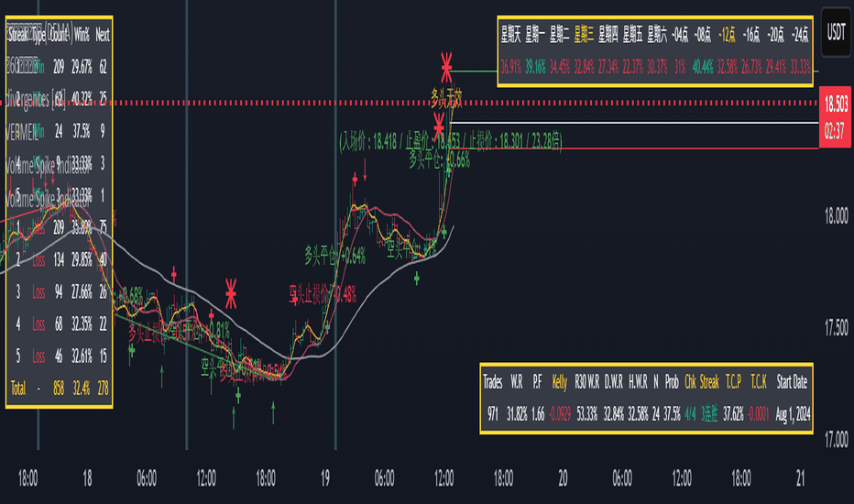Image resolution: width=854 pixels, height=504 pixels.
Task: Select the 星期二 column header
Action: 559,35
